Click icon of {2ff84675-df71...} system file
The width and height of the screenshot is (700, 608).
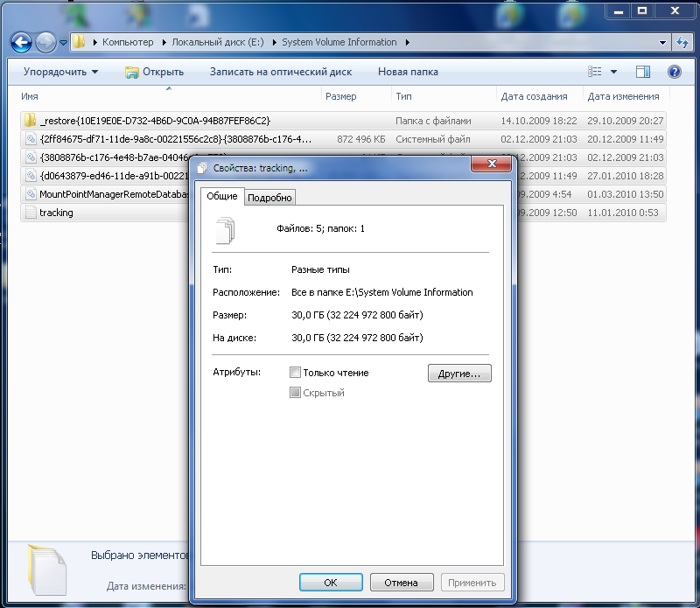tap(31, 139)
